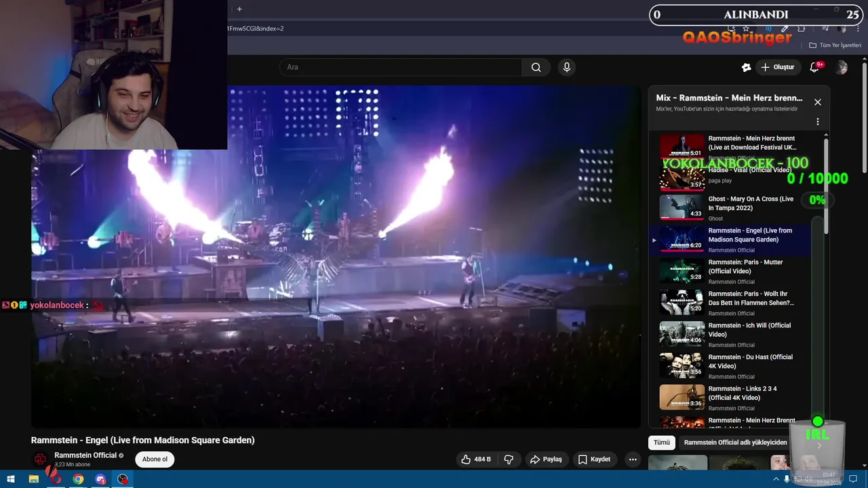The image size is (868, 488).
Task: Open the YouTube account avatar menu
Action: (x=842, y=67)
